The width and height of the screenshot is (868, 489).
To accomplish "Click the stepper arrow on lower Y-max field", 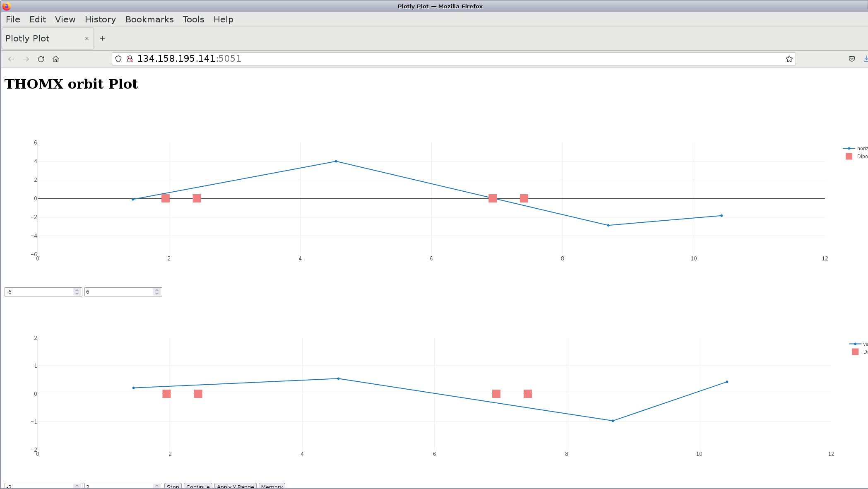I will 157,486.
